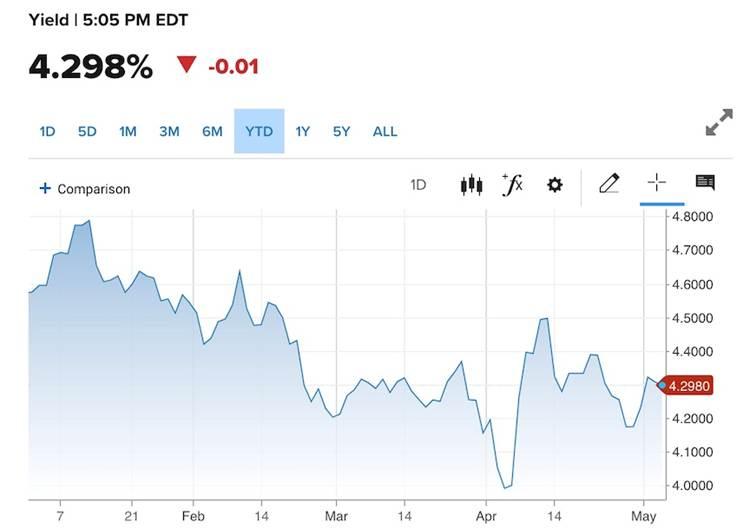Screen dimensions: 750x528
Task: Open the chart events news icon
Action: [705, 182]
